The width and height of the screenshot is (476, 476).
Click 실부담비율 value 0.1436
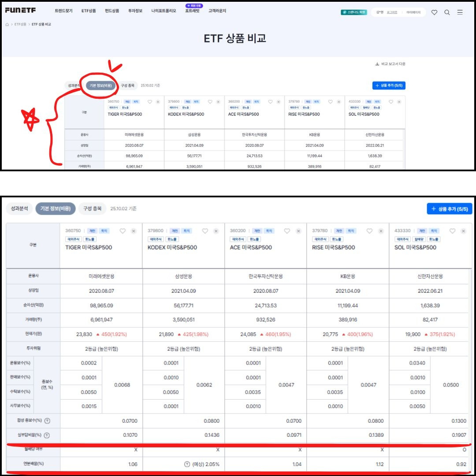[x=212, y=435]
